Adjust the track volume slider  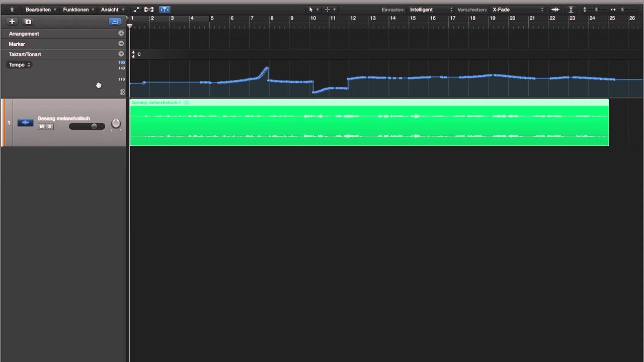87,127
